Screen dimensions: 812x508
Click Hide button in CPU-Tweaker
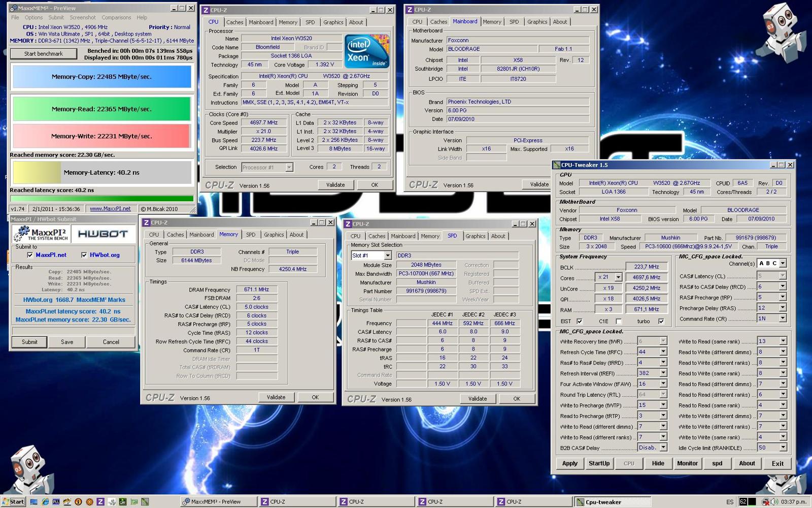(x=658, y=463)
